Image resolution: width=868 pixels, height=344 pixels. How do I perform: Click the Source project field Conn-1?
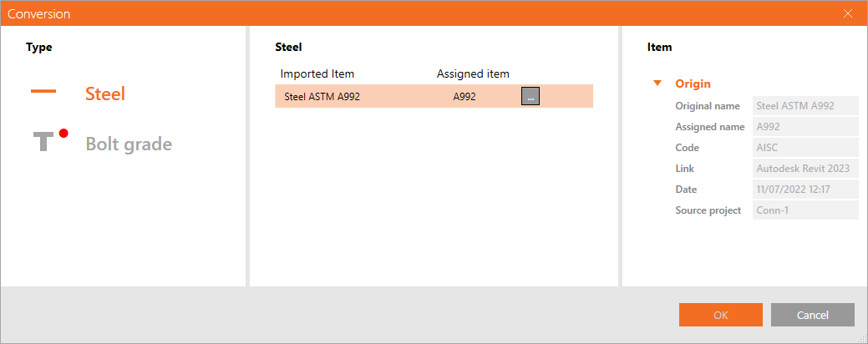[x=805, y=210]
